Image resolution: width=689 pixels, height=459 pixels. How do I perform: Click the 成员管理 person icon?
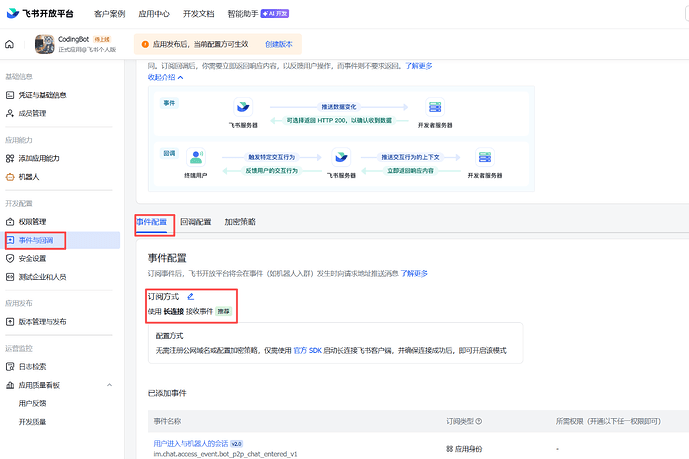coord(10,113)
